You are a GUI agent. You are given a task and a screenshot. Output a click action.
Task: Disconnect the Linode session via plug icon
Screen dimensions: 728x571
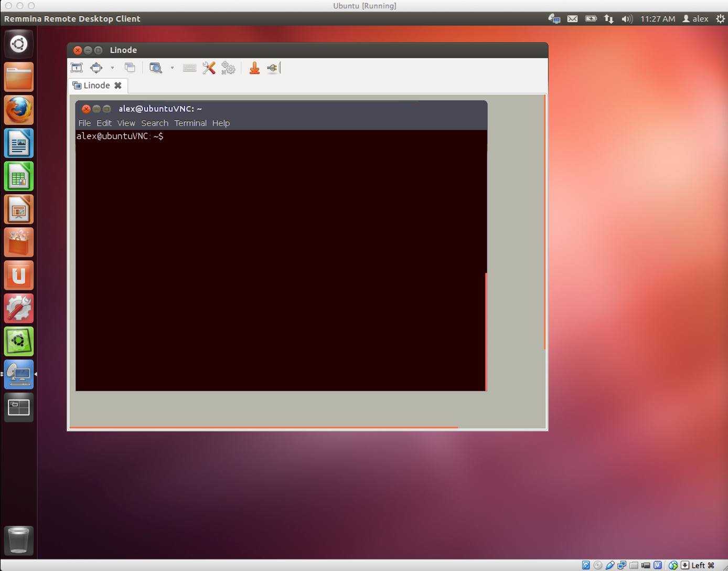click(x=273, y=68)
